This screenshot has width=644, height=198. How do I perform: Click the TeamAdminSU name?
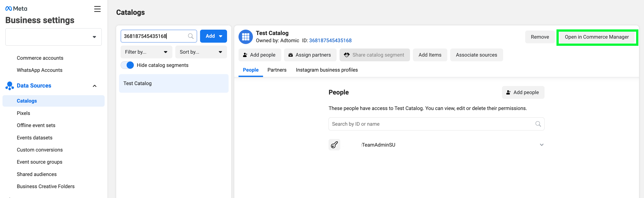click(x=378, y=145)
